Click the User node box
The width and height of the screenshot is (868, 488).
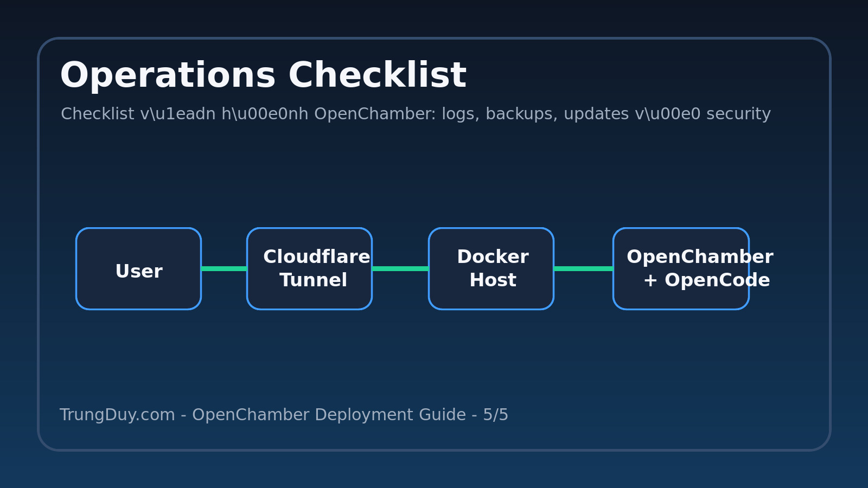[x=138, y=269]
